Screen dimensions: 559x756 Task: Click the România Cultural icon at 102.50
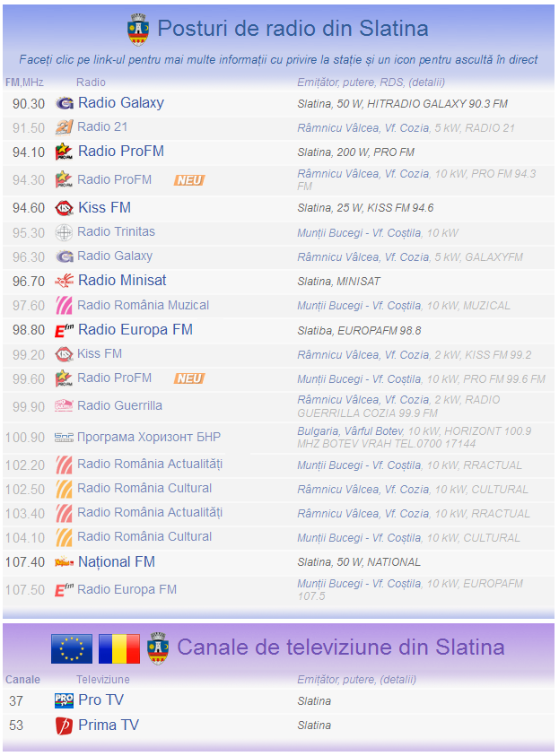click(64, 489)
